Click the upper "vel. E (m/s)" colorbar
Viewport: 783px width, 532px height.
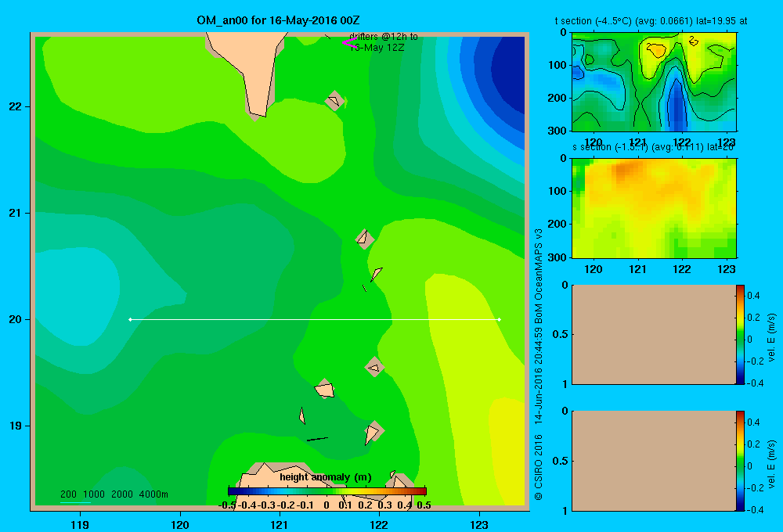(x=740, y=335)
